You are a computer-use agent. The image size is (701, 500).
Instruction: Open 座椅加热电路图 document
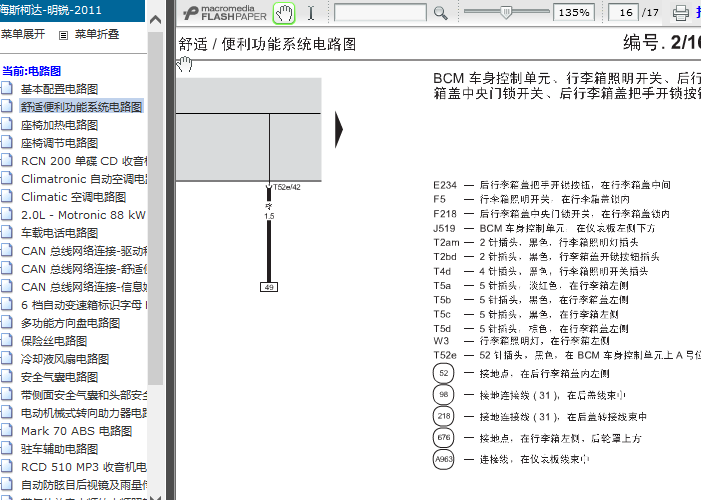click(59, 125)
